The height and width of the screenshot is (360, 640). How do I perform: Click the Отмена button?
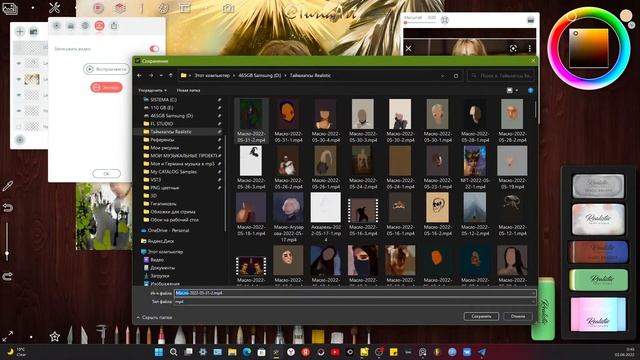[518, 316]
